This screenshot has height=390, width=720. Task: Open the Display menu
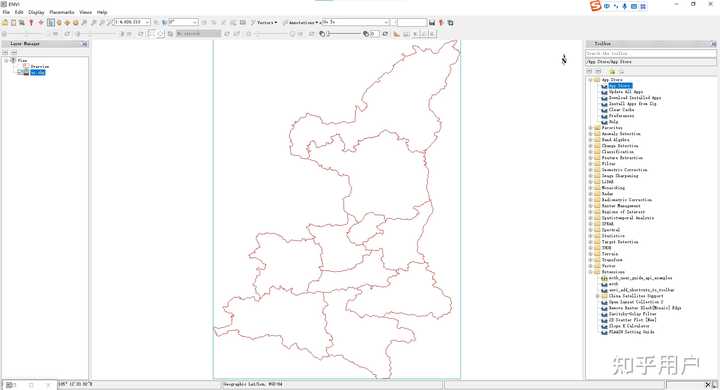pos(36,12)
